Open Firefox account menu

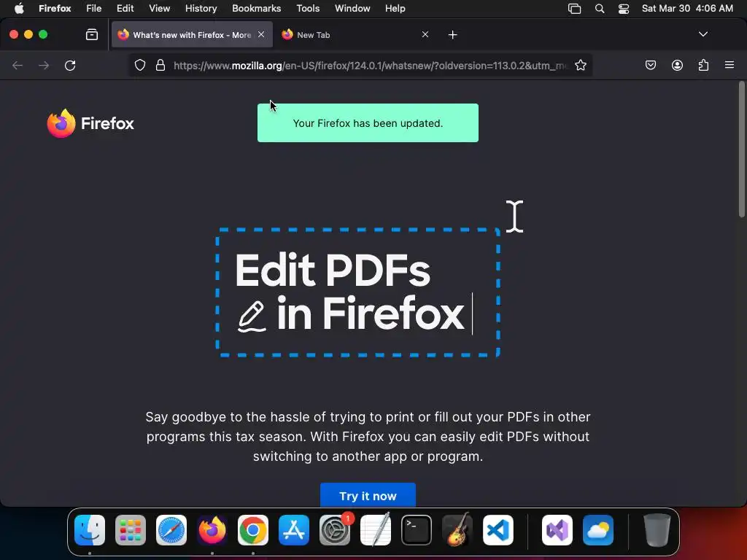coord(677,65)
